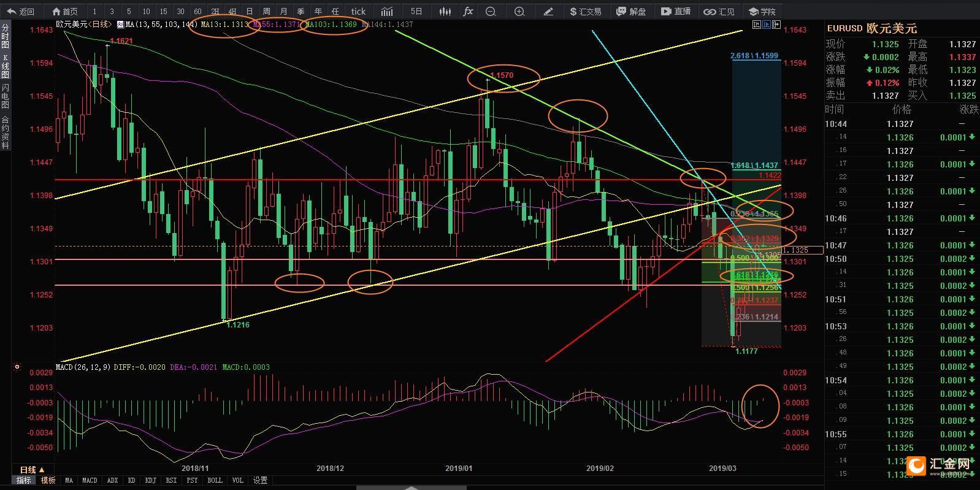Open 直播 live broadcast

pos(676,11)
